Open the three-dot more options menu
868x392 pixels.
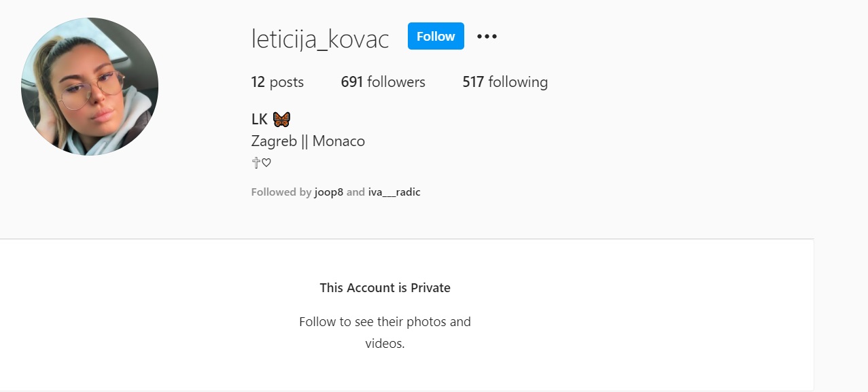(x=487, y=37)
